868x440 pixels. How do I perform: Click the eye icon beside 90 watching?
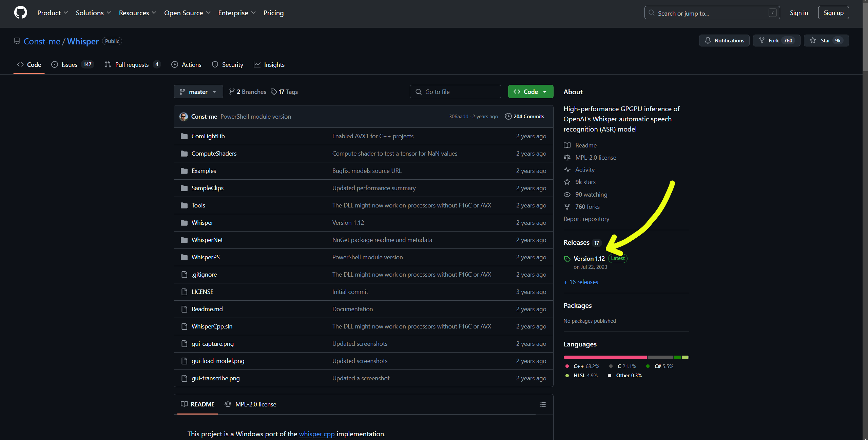click(567, 195)
